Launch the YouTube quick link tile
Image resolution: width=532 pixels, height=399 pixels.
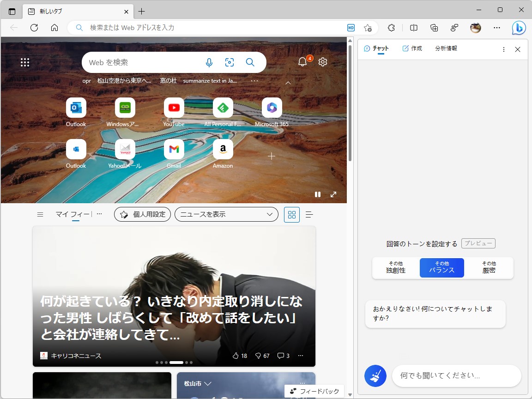pyautogui.click(x=174, y=107)
